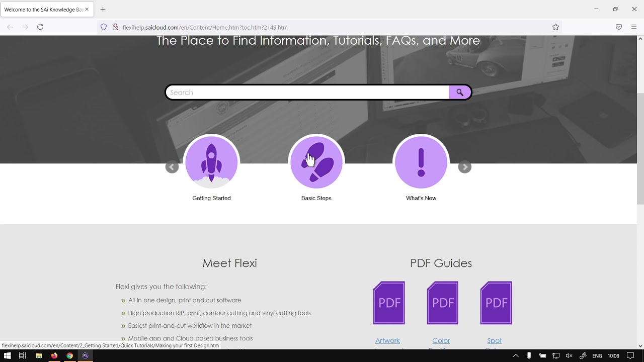Open microphone tray icon
Image resolution: width=644 pixels, height=362 pixels.
(529, 355)
